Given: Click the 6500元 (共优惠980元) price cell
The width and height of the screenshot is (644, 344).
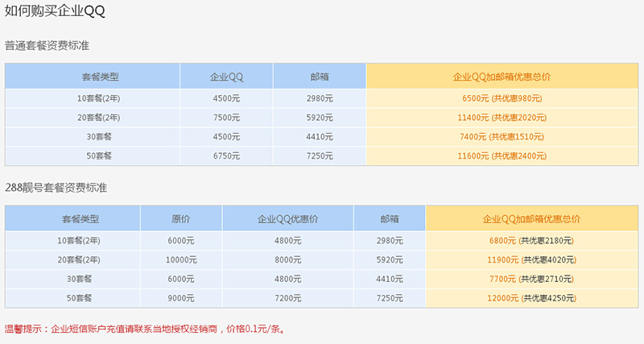Looking at the screenshot, I should pyautogui.click(x=502, y=98).
